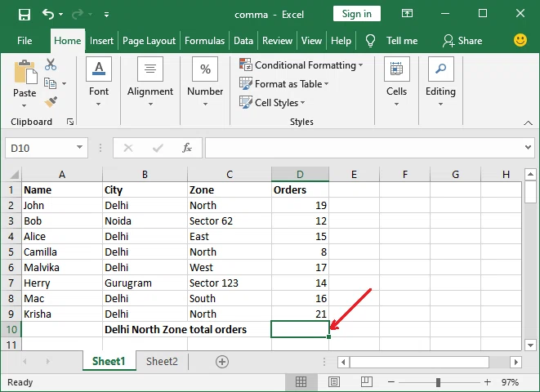This screenshot has height=392, width=540.
Task: Open the Undo history dropdown arrow
Action: coord(61,15)
